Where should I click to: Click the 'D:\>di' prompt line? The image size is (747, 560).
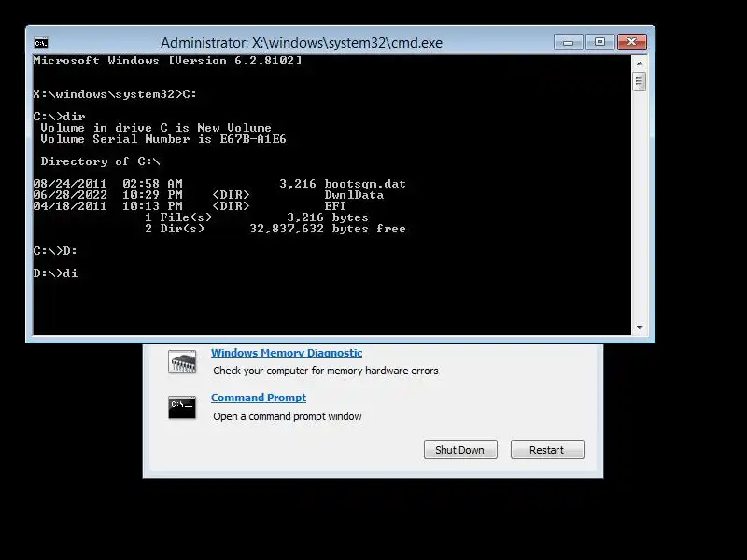pos(55,273)
